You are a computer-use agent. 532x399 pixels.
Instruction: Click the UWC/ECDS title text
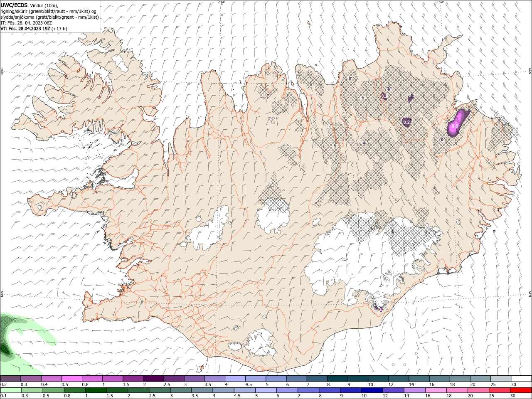[14, 5]
